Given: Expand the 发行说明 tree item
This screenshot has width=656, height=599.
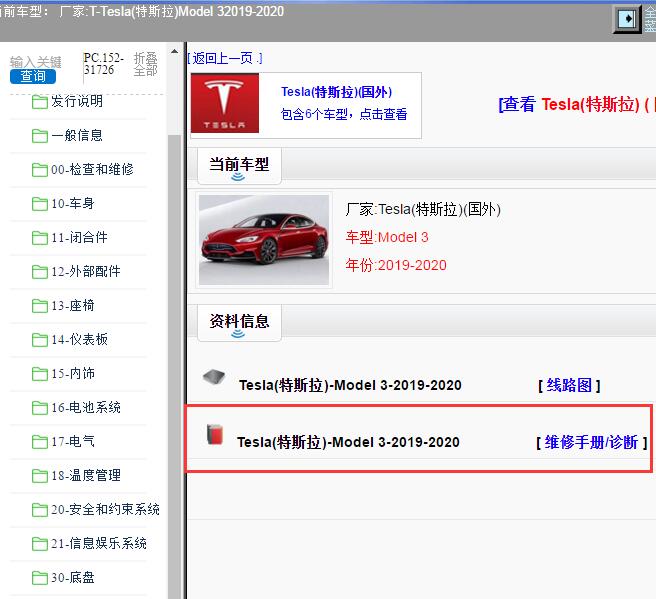Looking at the screenshot, I should 77,101.
